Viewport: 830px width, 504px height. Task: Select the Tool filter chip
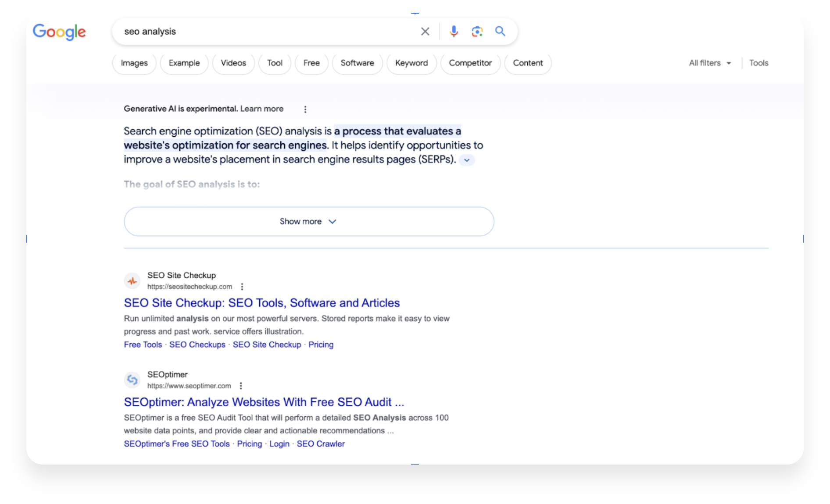tap(275, 63)
